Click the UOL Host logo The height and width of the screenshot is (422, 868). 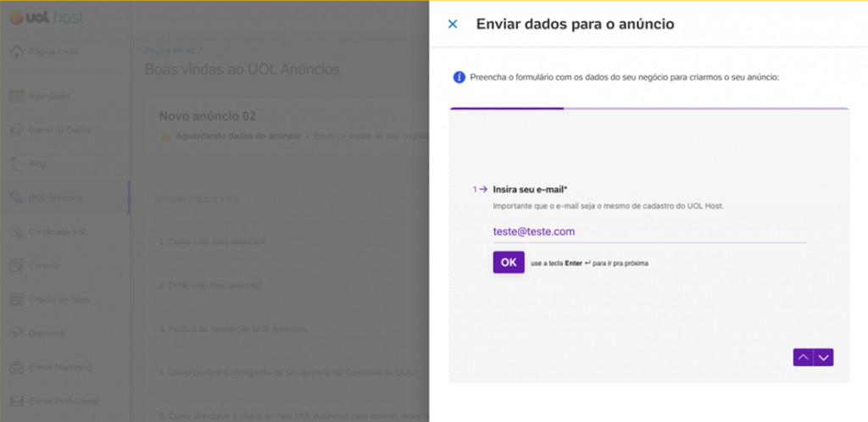coord(47,18)
